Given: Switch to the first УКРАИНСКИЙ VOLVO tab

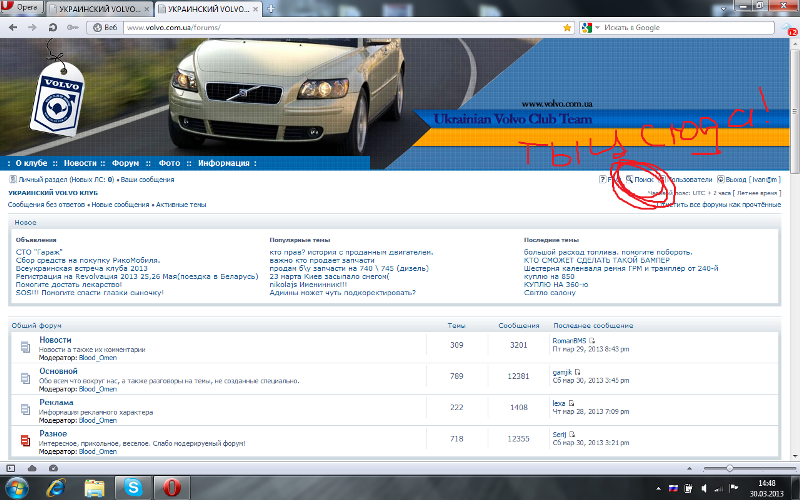Looking at the screenshot, I should (x=95, y=8).
